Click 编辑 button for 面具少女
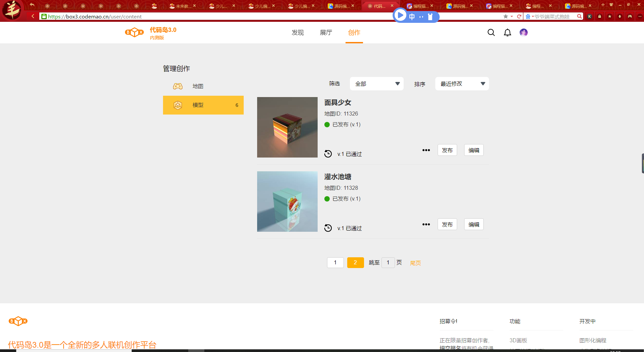 point(474,150)
